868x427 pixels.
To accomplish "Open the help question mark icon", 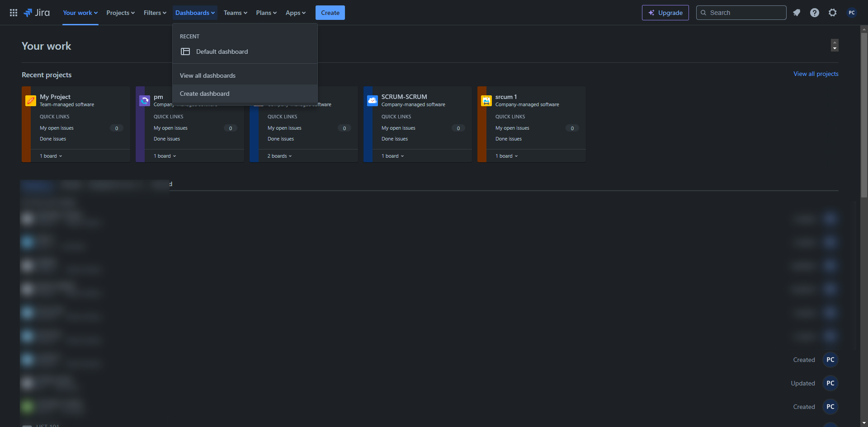I will click(815, 13).
